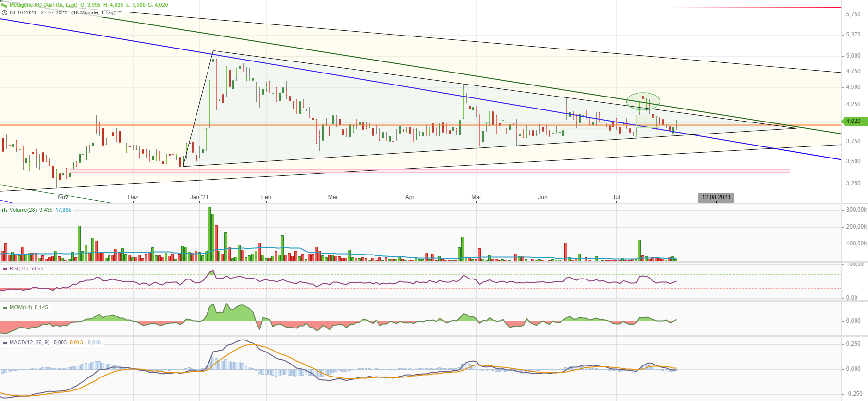Click the RSI value 50,65

[37, 269]
